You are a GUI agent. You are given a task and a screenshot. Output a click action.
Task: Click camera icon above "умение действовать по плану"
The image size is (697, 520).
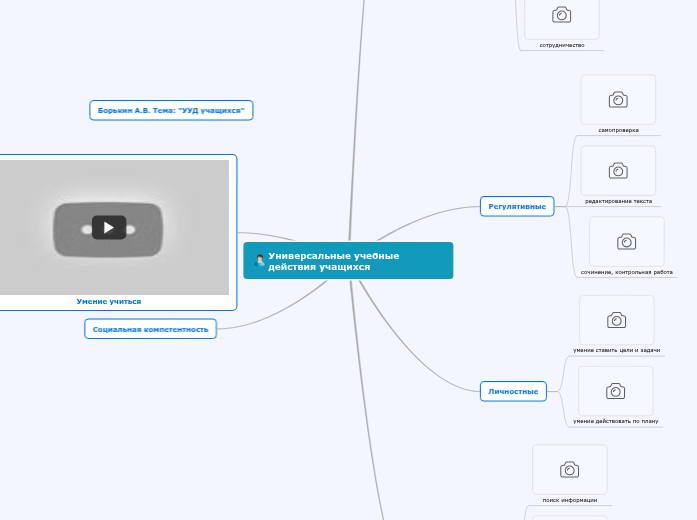(x=616, y=391)
